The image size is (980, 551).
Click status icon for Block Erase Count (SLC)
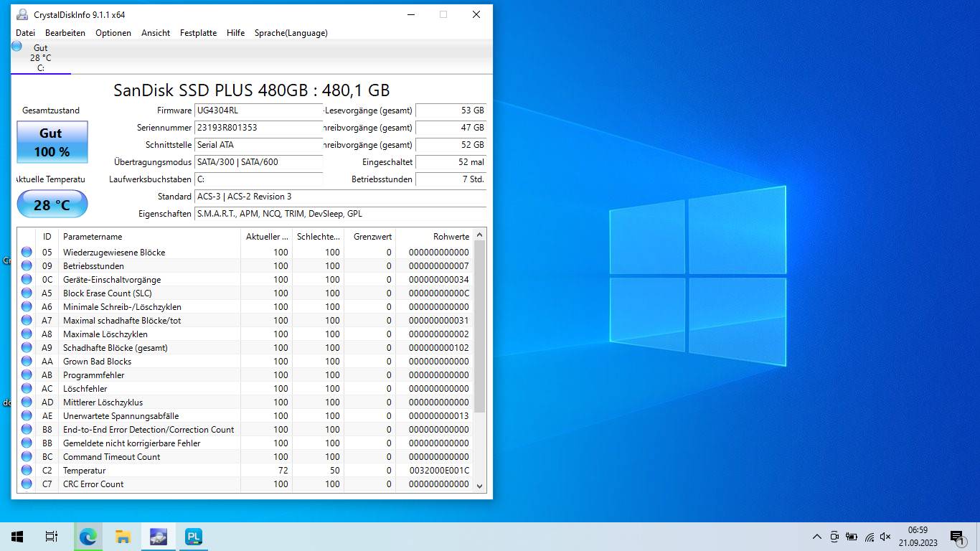[27, 293]
